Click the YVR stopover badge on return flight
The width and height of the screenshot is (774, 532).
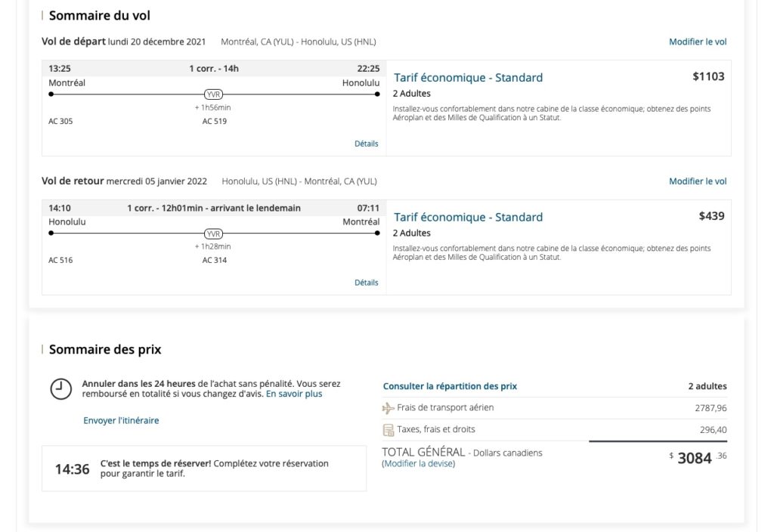pyautogui.click(x=215, y=234)
